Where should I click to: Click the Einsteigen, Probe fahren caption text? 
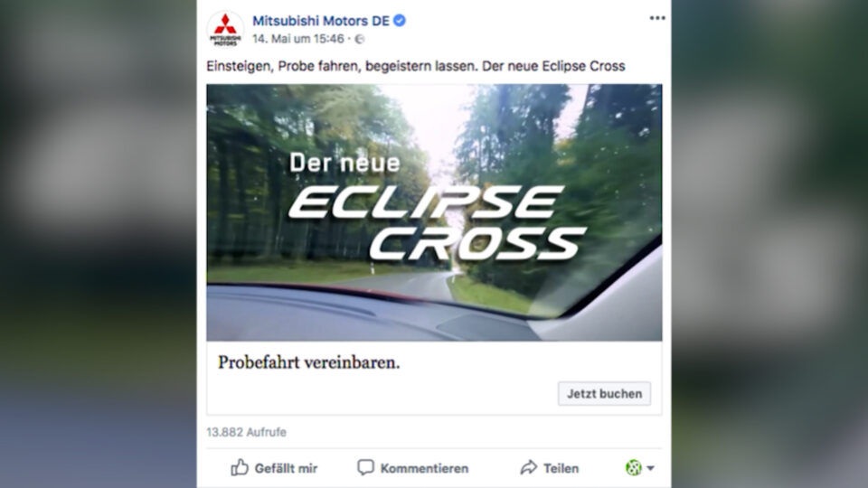point(416,66)
